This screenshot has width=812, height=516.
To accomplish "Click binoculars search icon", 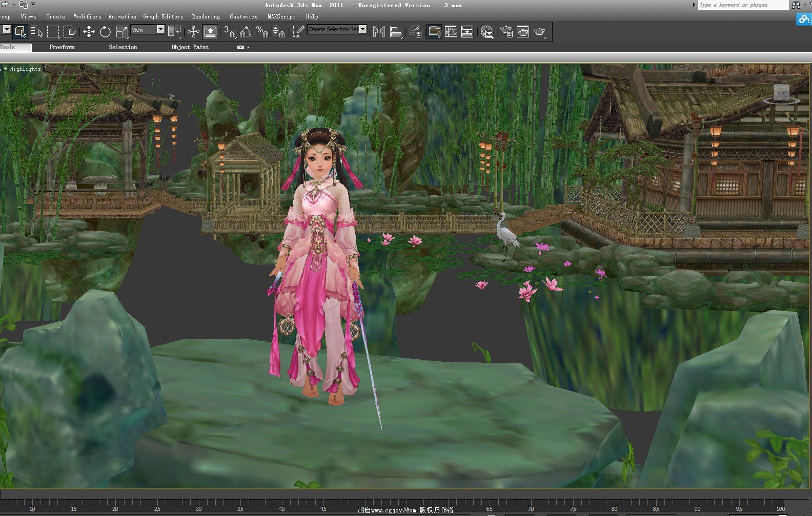I will point(796,5).
